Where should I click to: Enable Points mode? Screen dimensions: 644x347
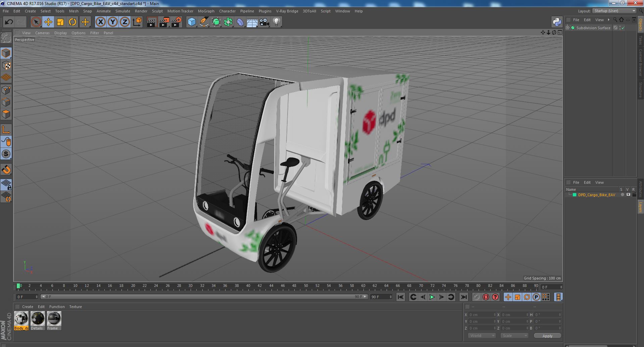[x=6, y=90]
